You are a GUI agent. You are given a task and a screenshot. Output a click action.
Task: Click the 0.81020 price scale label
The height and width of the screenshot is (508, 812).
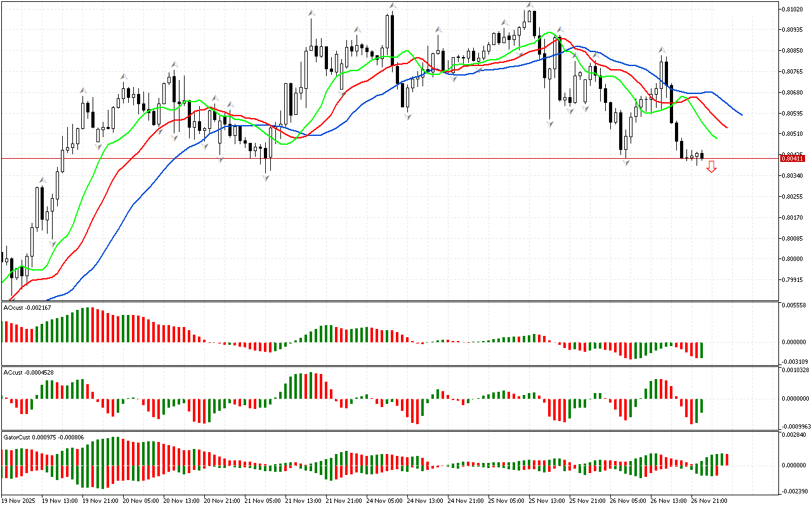(x=793, y=10)
